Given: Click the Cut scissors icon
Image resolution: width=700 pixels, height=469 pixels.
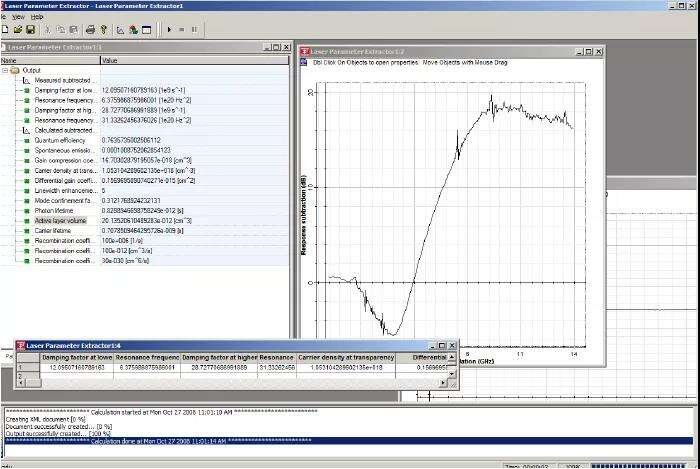Looking at the screenshot, I should click(46, 30).
